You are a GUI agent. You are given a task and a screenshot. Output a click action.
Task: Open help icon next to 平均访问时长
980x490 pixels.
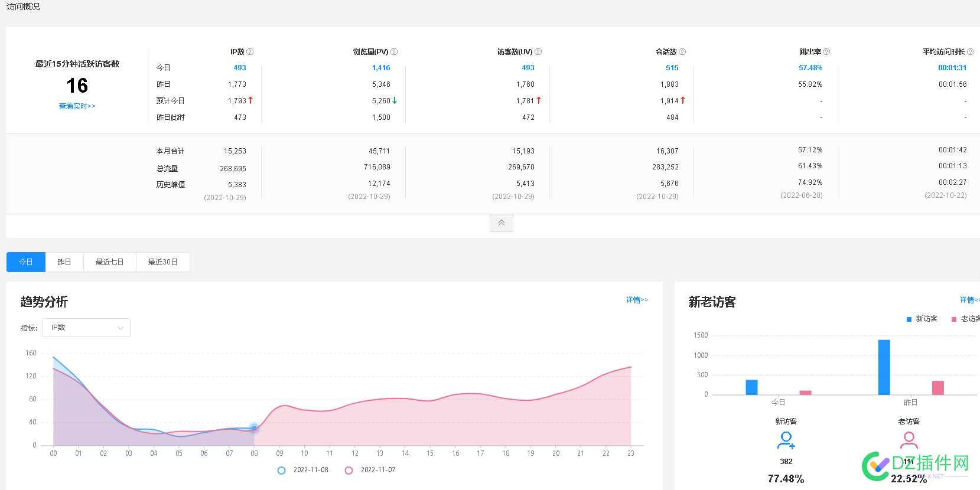971,52
